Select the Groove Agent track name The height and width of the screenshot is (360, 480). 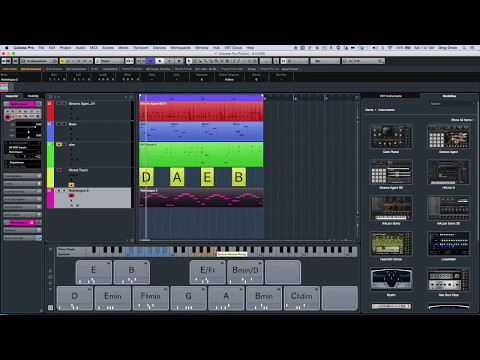(82, 104)
